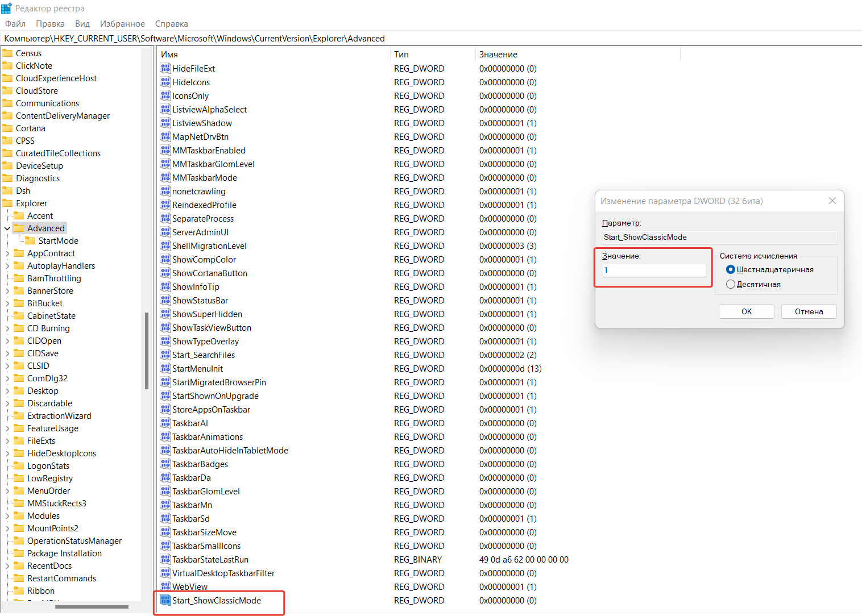Expand the MenuOrder key
862x616 pixels.
click(7, 491)
